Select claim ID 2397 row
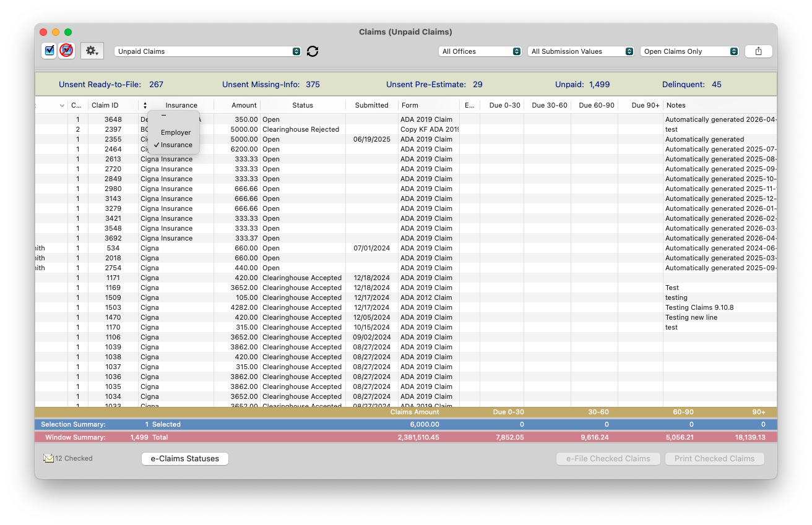The height and width of the screenshot is (525, 812). (405, 129)
